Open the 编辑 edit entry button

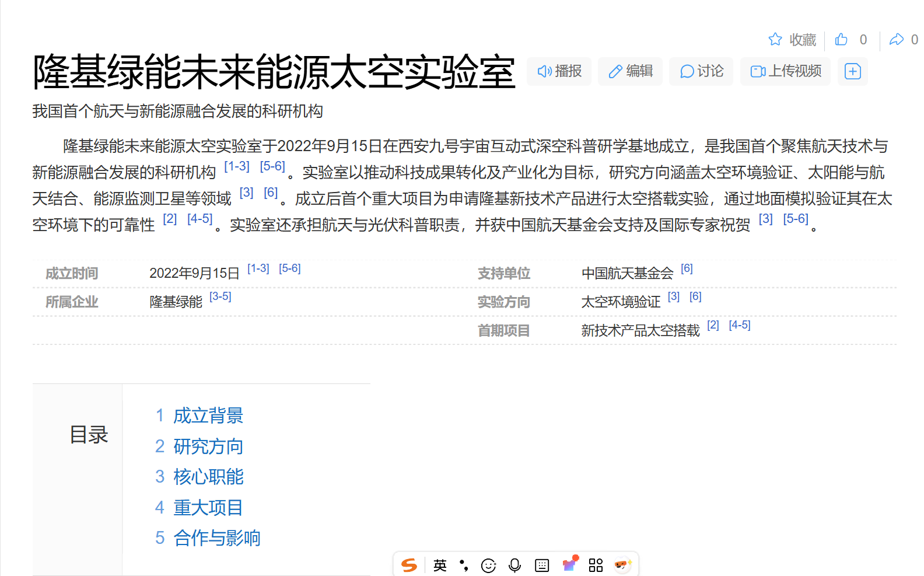(x=630, y=71)
